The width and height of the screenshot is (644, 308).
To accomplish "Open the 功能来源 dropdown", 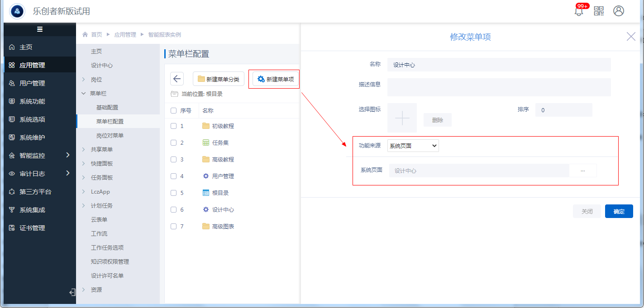I will (413, 146).
